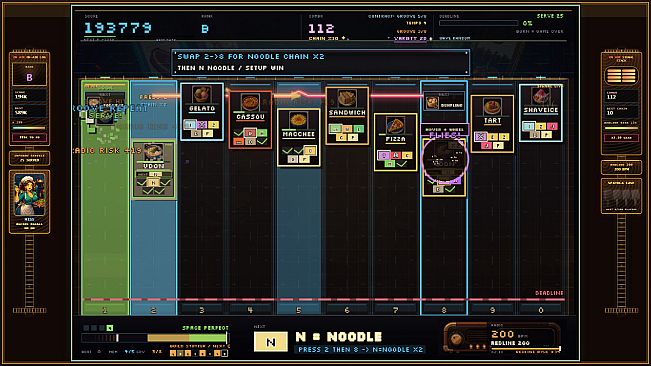Click the CASSOU card name

click(x=250, y=117)
